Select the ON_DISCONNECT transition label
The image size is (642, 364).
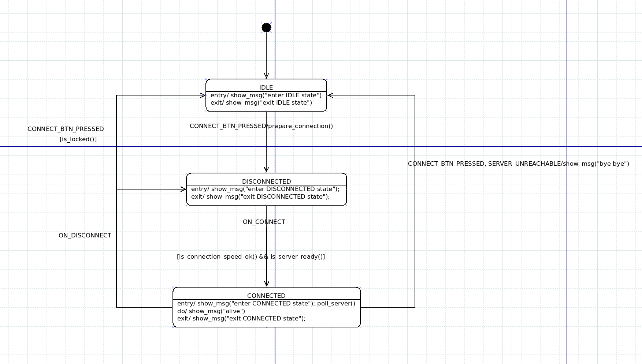pos(85,235)
